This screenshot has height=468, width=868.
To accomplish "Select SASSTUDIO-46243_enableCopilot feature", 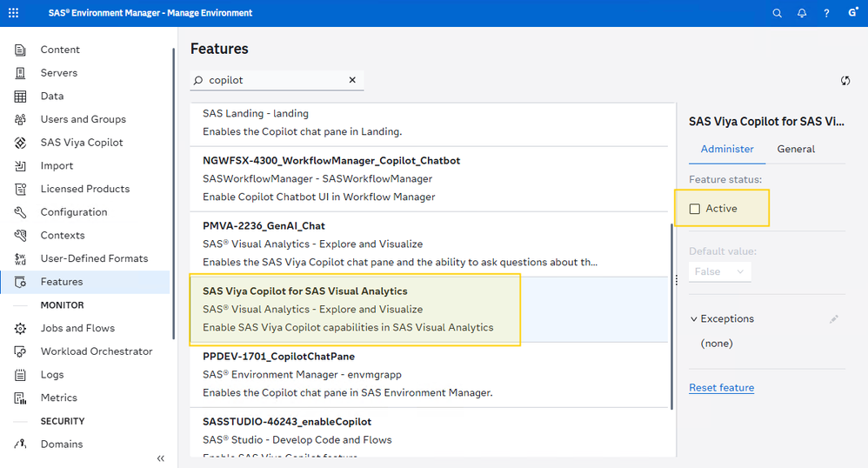I will tap(429, 434).
